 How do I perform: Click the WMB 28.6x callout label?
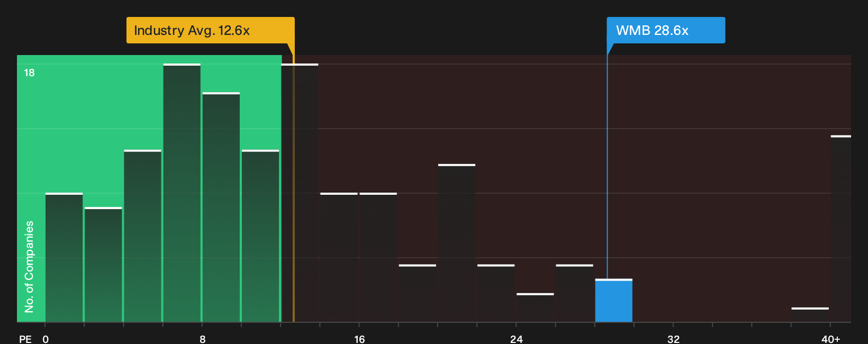pyautogui.click(x=666, y=30)
